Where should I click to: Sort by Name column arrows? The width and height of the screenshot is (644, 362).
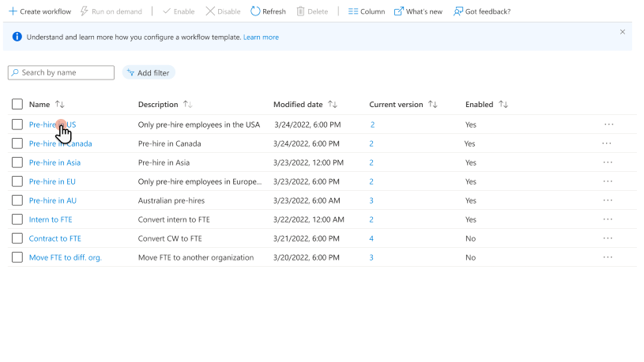point(60,104)
